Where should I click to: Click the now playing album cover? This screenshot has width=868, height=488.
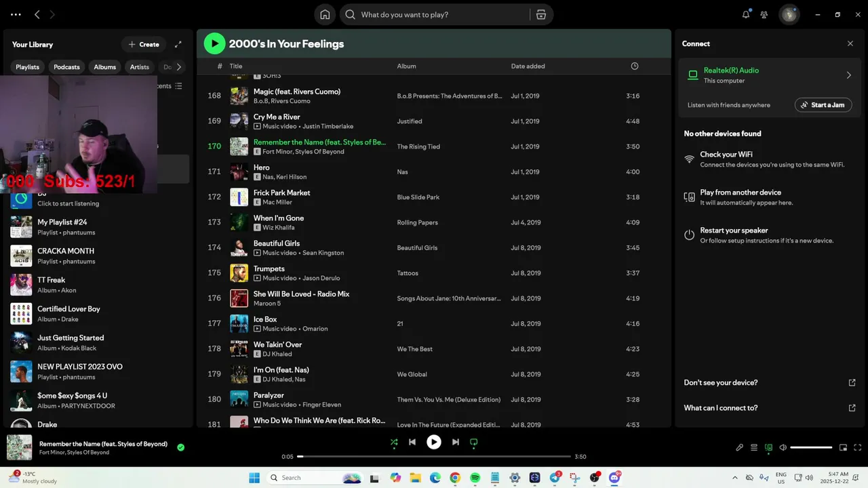pyautogui.click(x=20, y=447)
